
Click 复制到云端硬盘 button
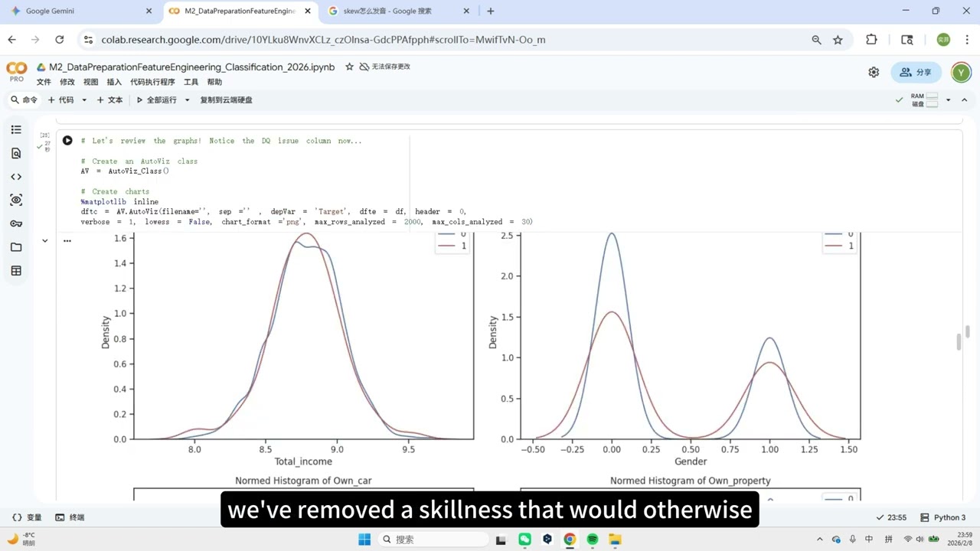click(226, 100)
